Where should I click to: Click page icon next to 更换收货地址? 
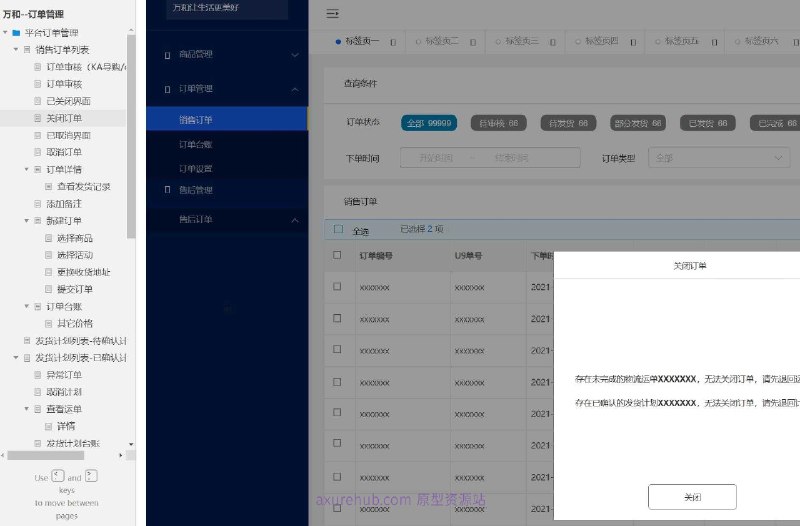48,272
